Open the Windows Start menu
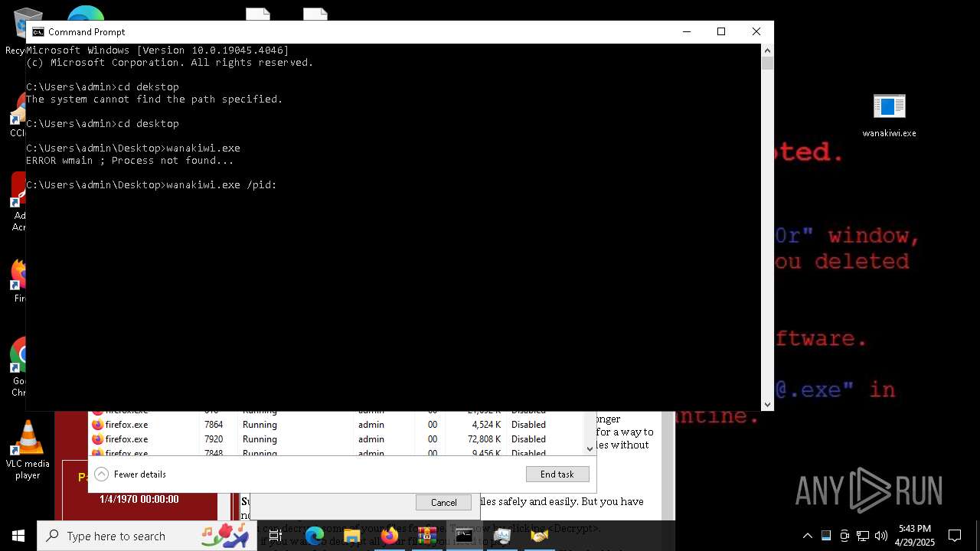 pos(18,536)
